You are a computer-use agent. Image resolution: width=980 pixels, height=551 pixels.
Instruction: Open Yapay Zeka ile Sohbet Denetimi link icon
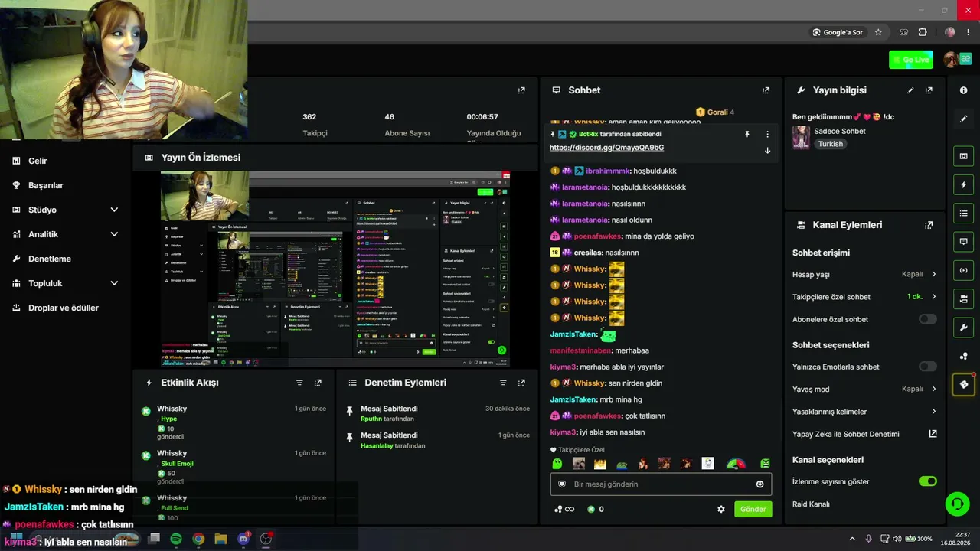click(x=933, y=434)
